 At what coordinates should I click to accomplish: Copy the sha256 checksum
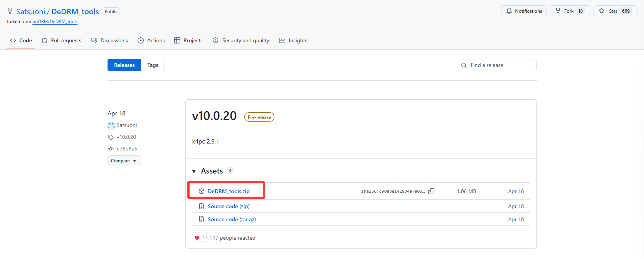pyautogui.click(x=431, y=191)
